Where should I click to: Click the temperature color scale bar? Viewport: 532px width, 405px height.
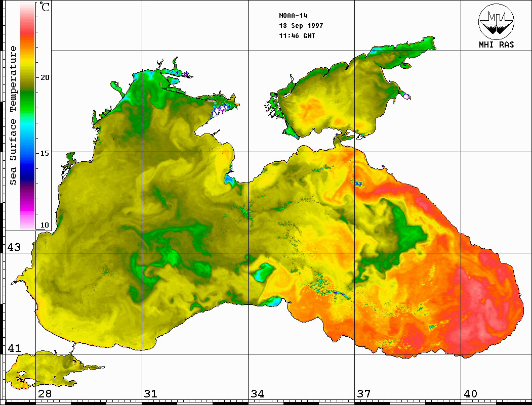(x=27, y=116)
